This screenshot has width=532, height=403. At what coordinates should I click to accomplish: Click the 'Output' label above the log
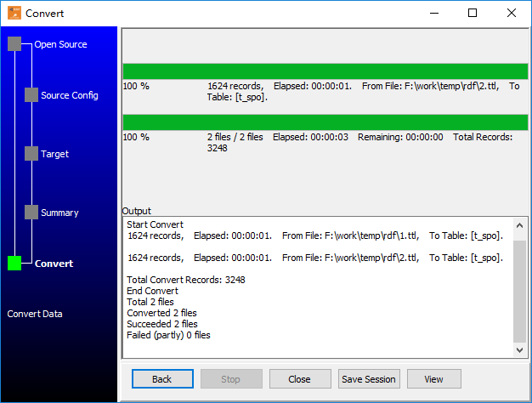pos(136,211)
